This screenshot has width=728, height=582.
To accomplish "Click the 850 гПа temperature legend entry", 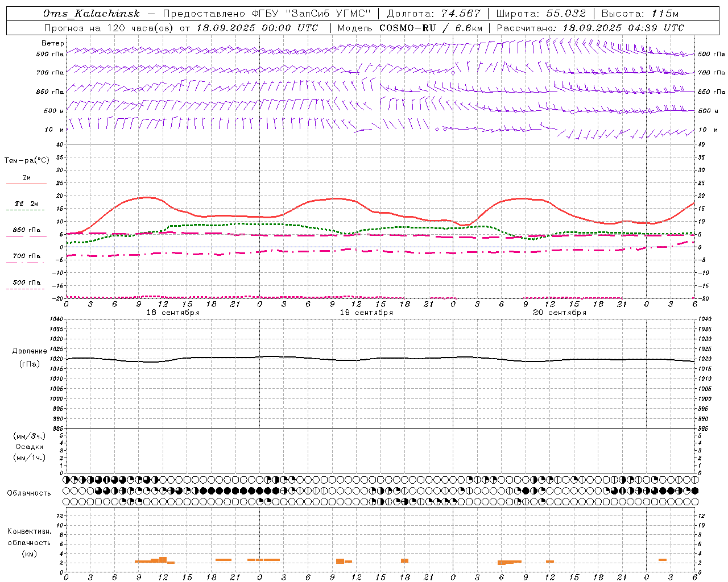I will pos(27,230).
